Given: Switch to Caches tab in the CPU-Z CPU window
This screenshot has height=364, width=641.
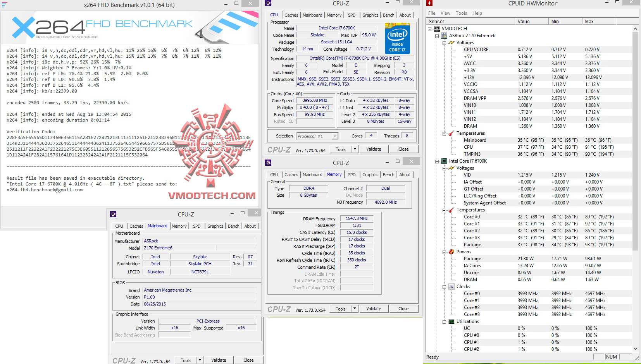Looking at the screenshot, I should tap(291, 15).
